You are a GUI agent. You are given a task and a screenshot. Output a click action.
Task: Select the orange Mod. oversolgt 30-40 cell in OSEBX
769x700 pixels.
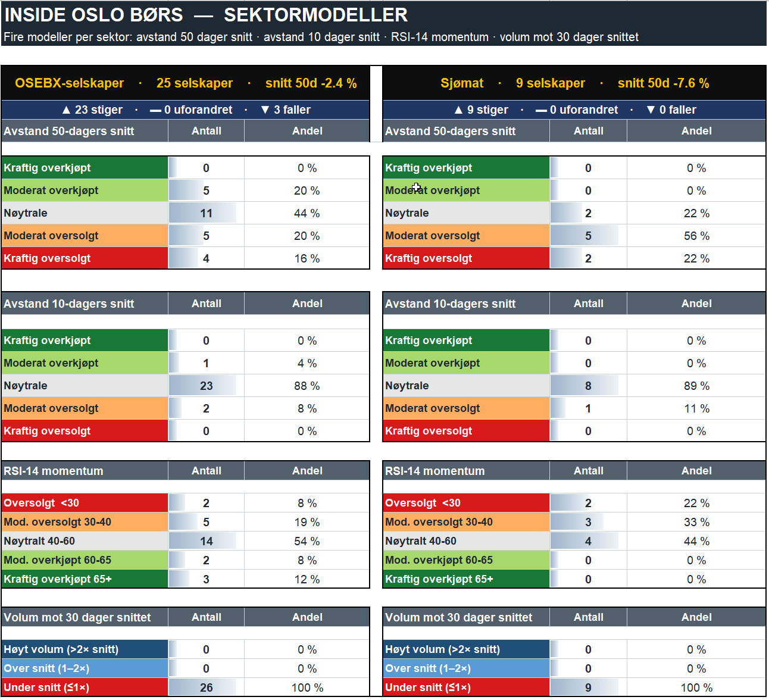point(85,522)
